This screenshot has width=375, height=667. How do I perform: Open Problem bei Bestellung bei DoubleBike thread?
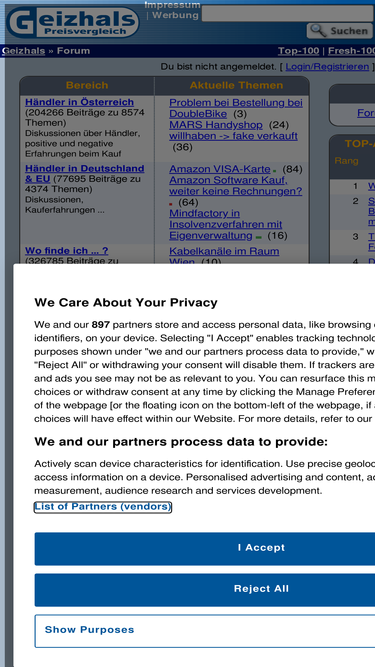coord(236,108)
